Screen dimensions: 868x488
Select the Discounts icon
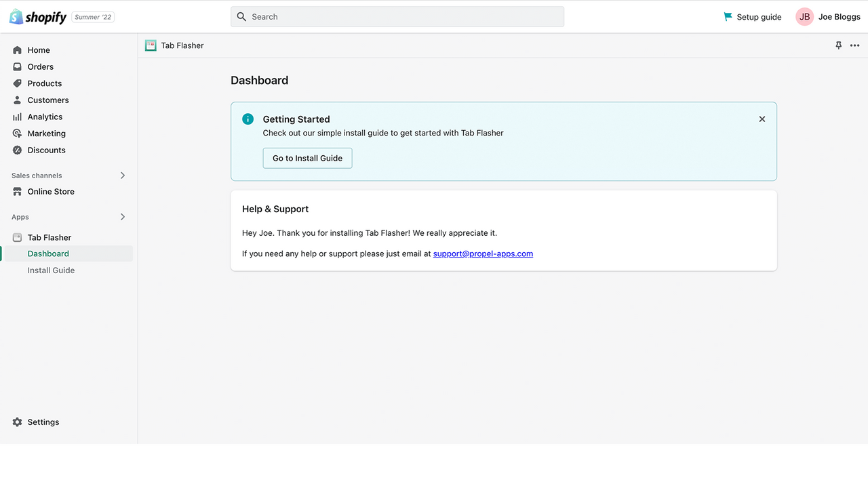pyautogui.click(x=16, y=150)
